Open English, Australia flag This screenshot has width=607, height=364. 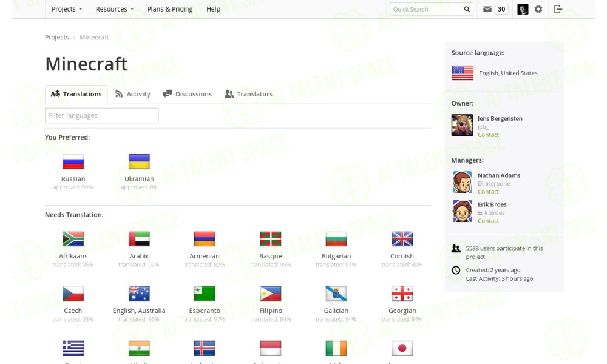(x=139, y=294)
